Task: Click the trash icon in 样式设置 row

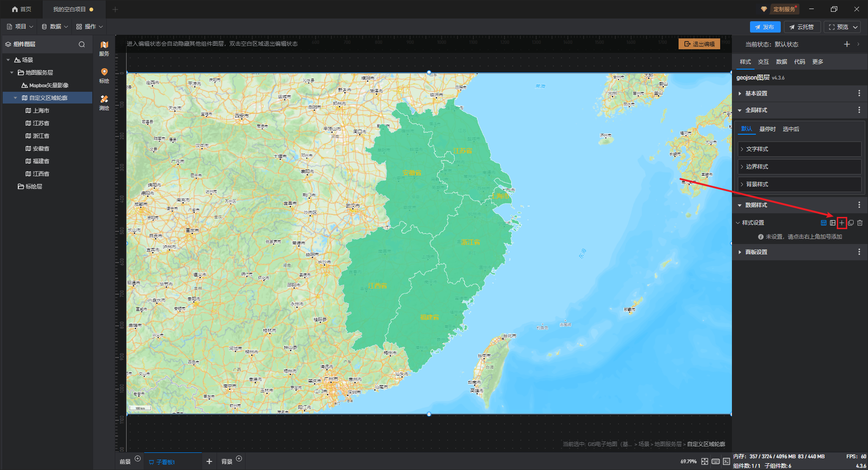Action: point(860,223)
